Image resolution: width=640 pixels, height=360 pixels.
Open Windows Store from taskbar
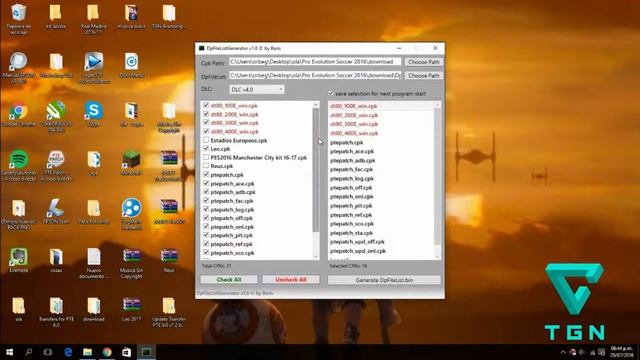pyautogui.click(x=127, y=352)
